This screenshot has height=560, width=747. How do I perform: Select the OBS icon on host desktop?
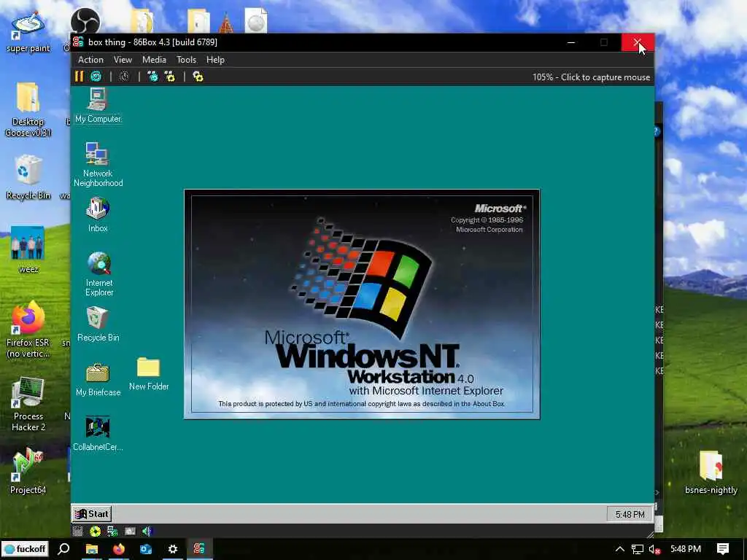pyautogui.click(x=85, y=22)
